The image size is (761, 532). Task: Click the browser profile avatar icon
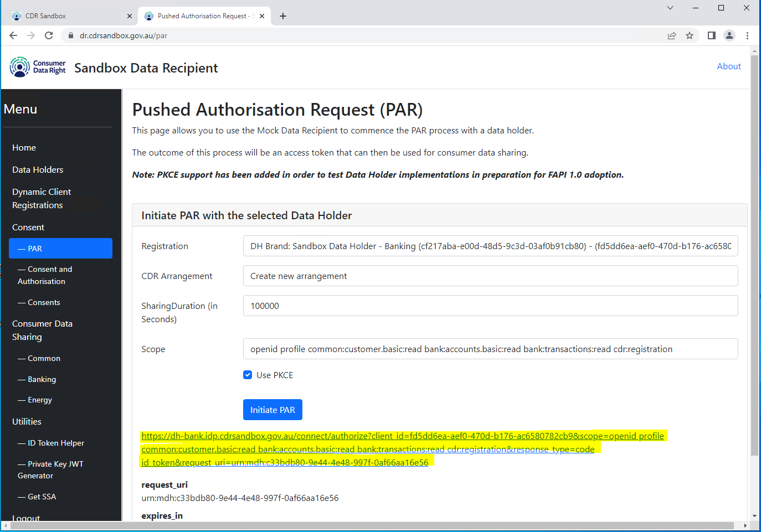point(729,35)
